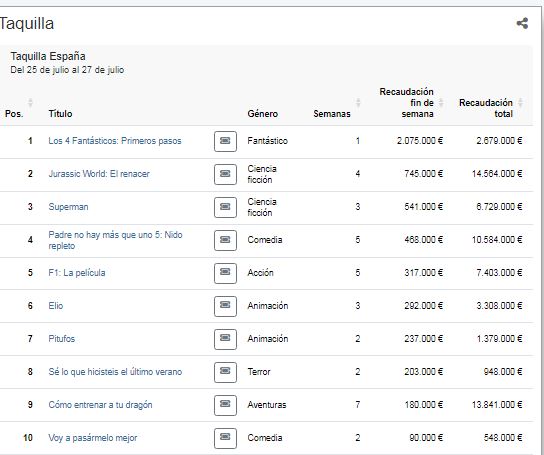
Task: Select the Aventuras genre cell
Action: point(267,405)
